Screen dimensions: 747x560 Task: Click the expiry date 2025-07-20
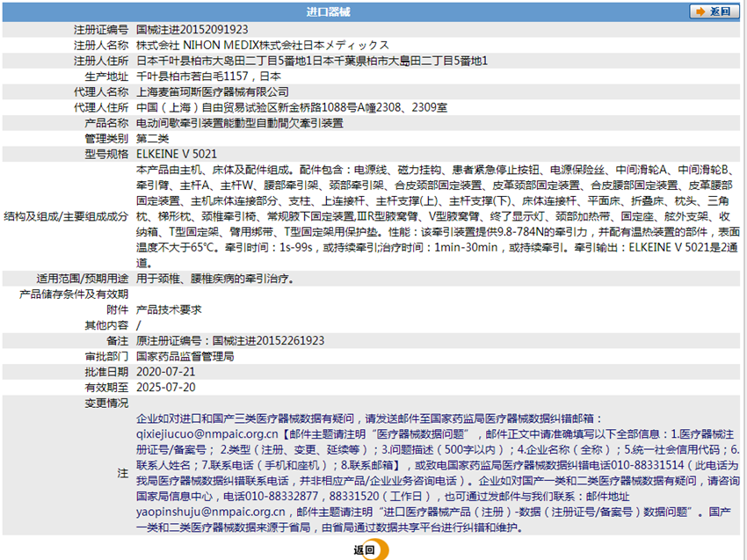(165, 388)
